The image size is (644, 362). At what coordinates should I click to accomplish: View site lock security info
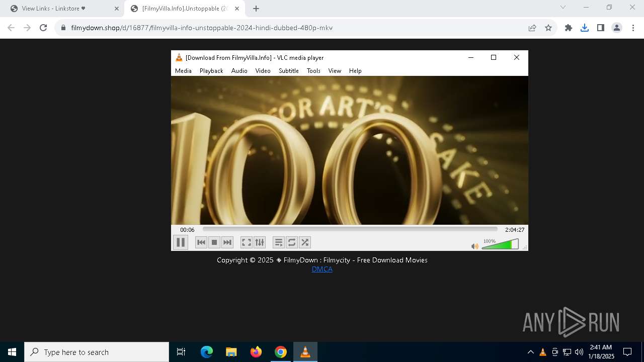point(63,28)
